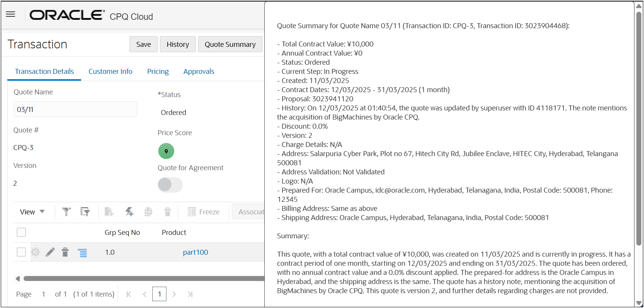Click the Price Score 9 badge
This screenshot has height=308, width=644.
(x=166, y=151)
